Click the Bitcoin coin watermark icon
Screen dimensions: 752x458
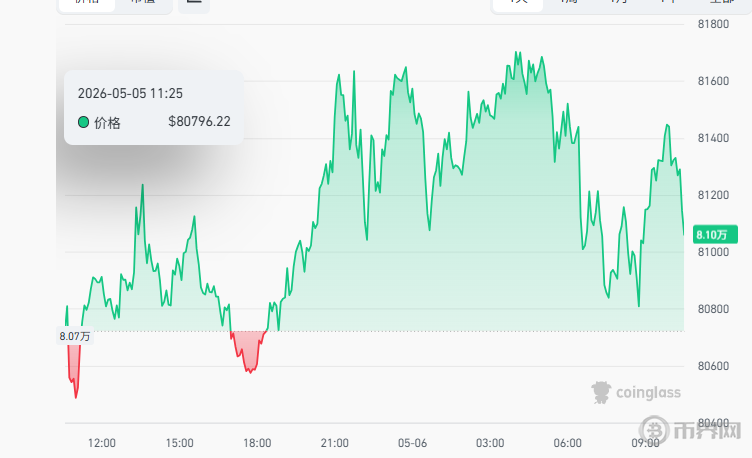[x=654, y=430]
